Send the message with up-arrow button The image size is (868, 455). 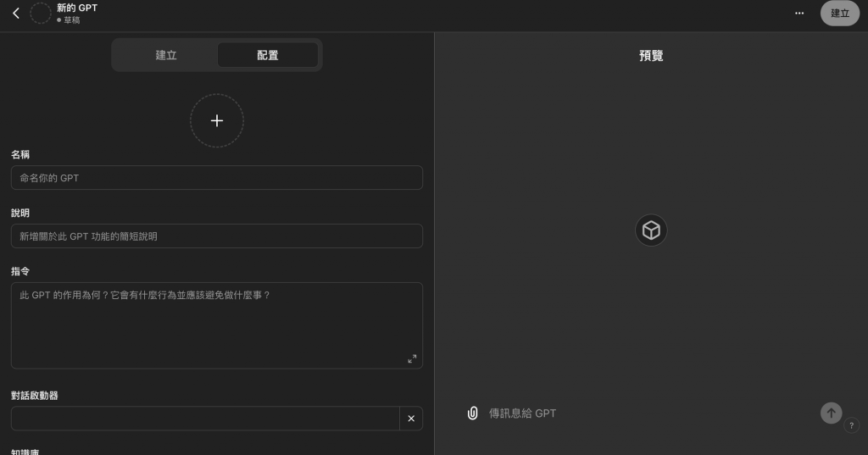click(x=831, y=413)
